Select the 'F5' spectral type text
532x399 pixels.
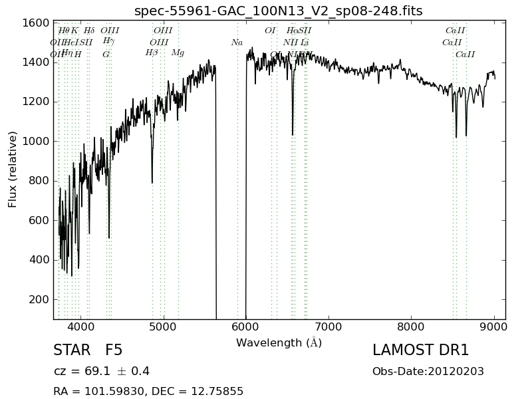point(114,350)
